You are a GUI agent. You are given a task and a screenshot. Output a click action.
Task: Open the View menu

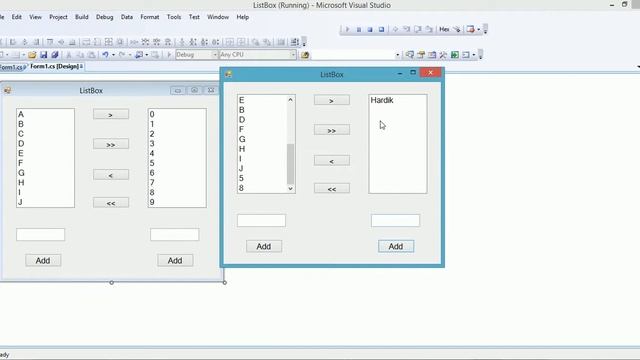35,17
